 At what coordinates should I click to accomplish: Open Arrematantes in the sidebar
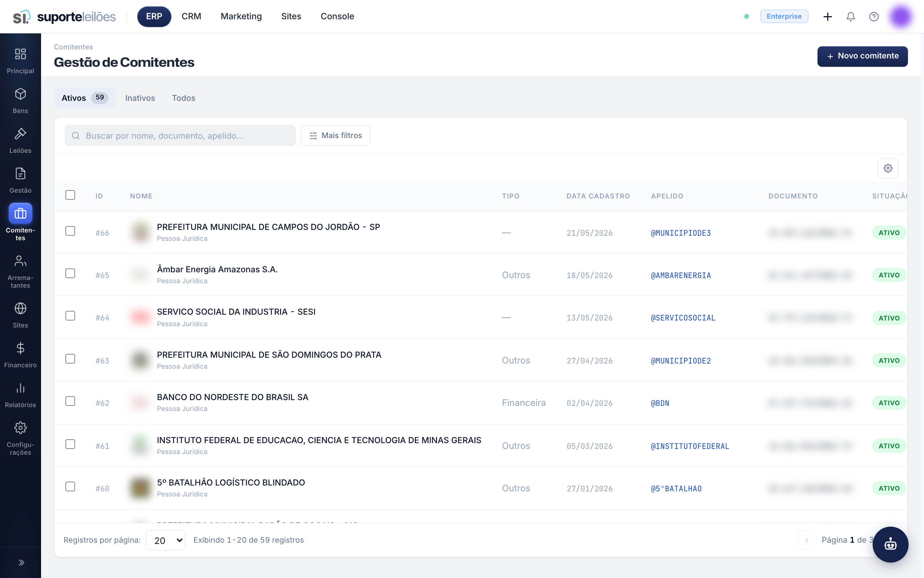coord(20,271)
